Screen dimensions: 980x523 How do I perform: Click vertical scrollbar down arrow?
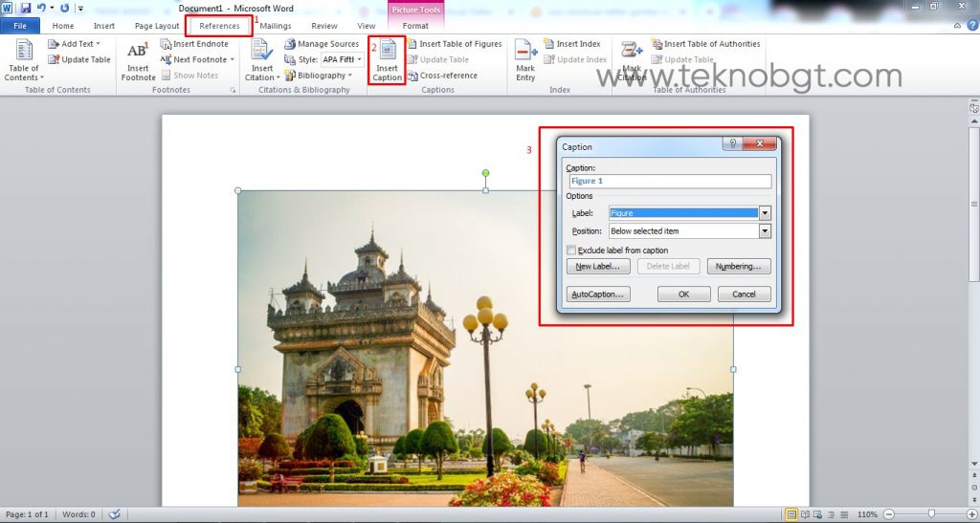point(973,465)
